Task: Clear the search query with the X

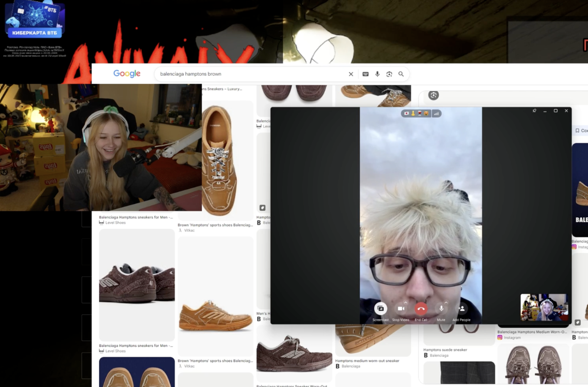Action: 351,74
